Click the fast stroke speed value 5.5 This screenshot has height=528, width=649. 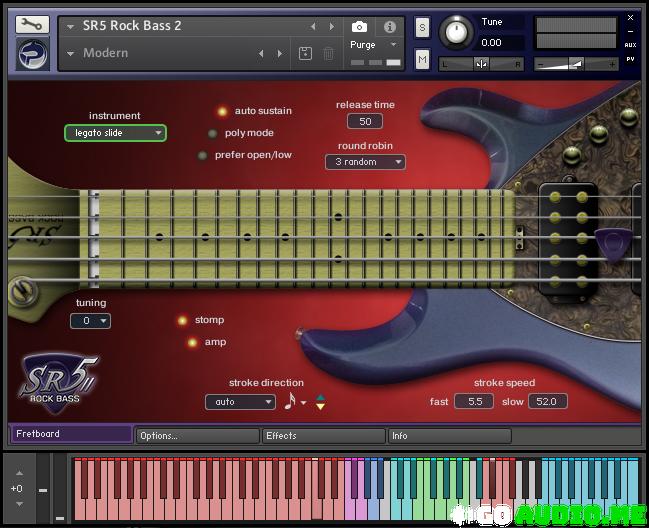(x=474, y=401)
